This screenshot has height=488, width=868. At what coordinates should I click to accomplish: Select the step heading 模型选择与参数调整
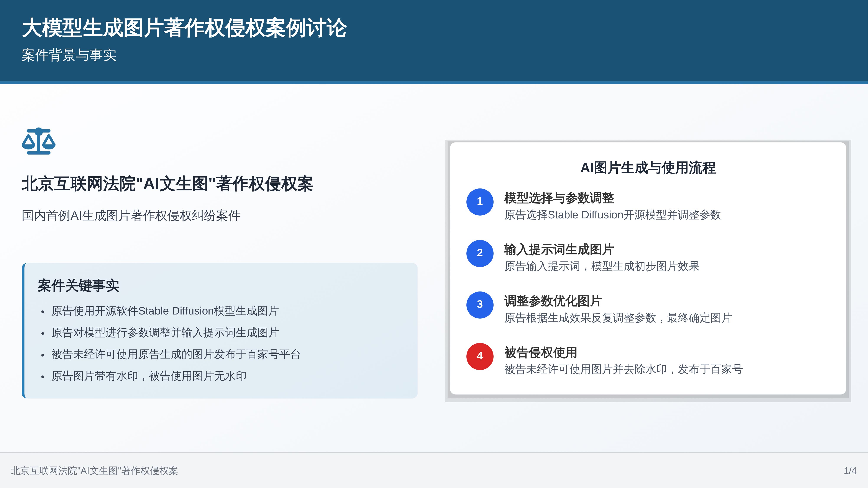click(559, 198)
